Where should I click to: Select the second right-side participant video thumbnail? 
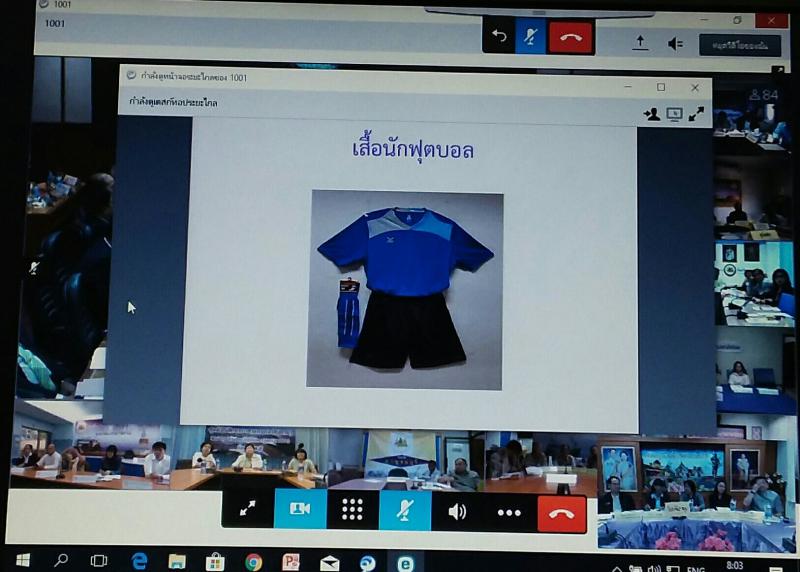pyautogui.click(x=753, y=200)
